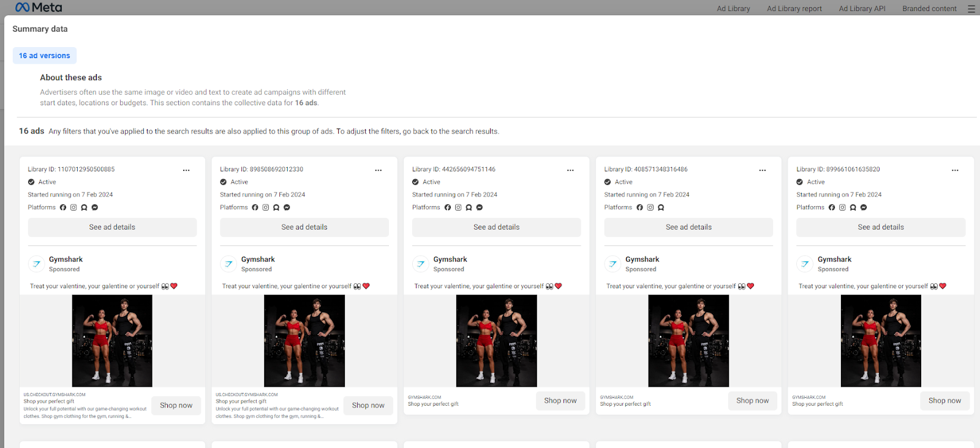Click Gymshark avatar on ad 898508692012330
This screenshot has width=980, height=448.
[228, 264]
